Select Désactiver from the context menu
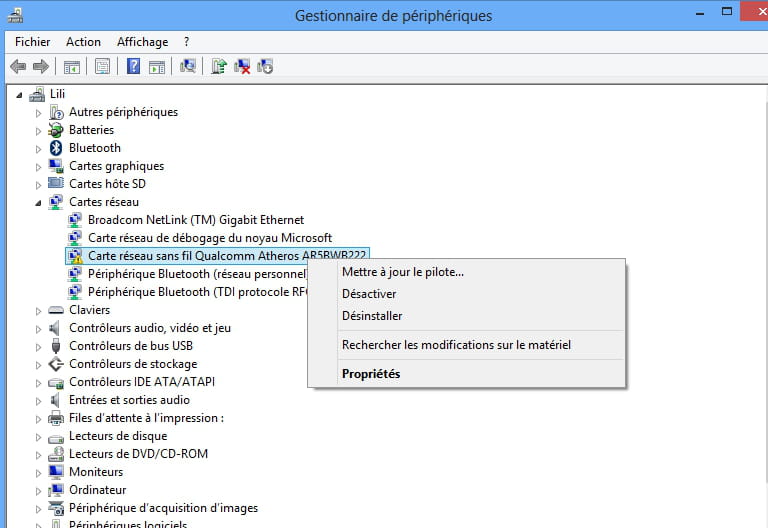The height and width of the screenshot is (528, 768). [x=369, y=294]
